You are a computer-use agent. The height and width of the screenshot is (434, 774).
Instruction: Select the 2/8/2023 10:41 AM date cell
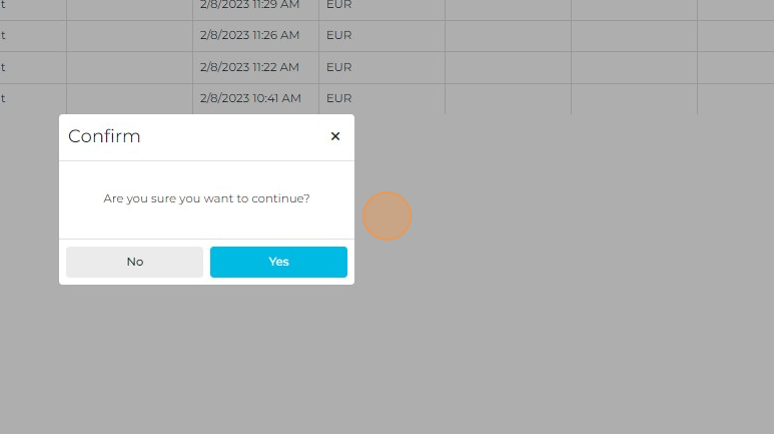pyautogui.click(x=250, y=98)
